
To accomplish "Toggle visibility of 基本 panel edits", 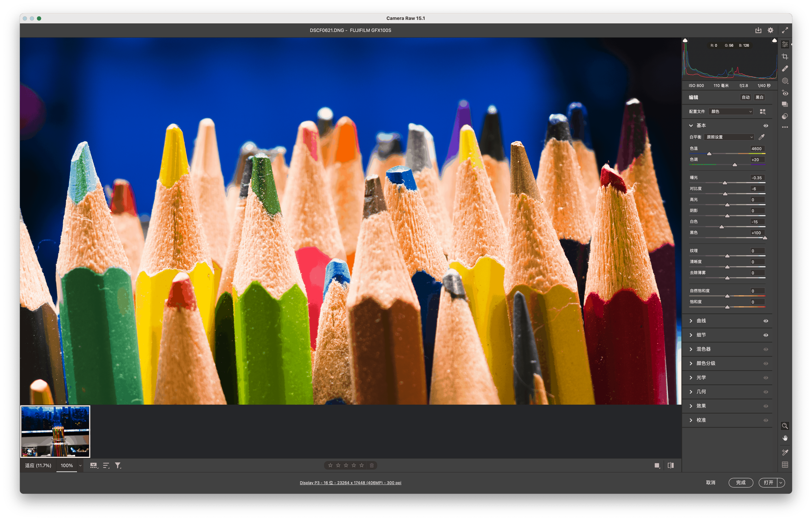I will 766,126.
